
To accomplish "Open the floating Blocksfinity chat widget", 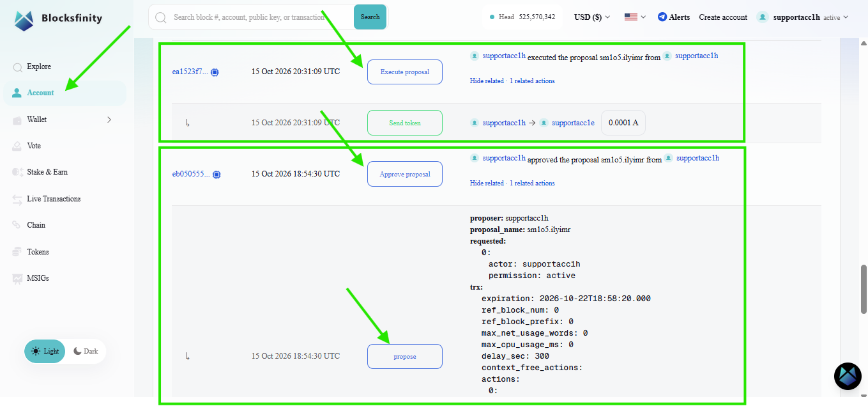I will 848,377.
